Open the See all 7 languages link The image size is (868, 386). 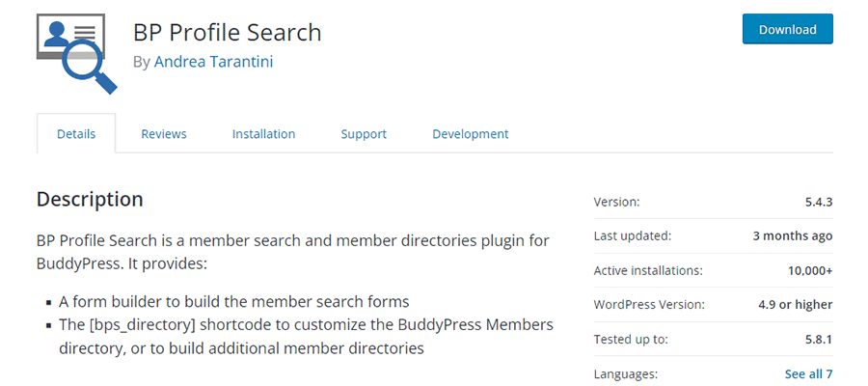point(808,373)
